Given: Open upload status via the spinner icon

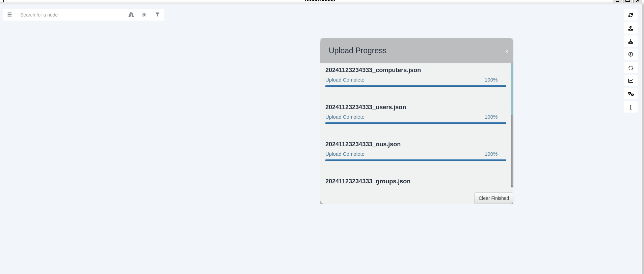Looking at the screenshot, I should pos(630,68).
